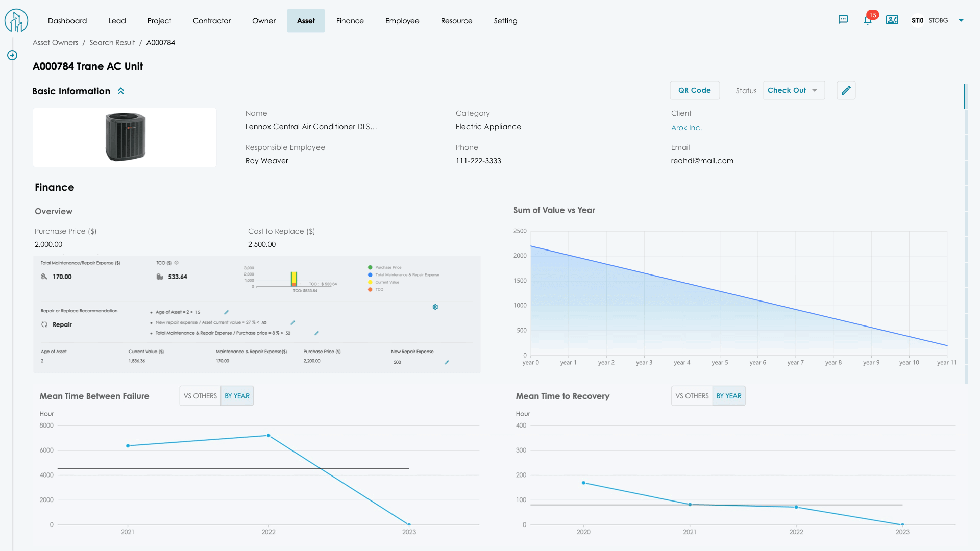Go to the Finance menu
Image resolution: width=980 pixels, height=551 pixels.
click(350, 21)
